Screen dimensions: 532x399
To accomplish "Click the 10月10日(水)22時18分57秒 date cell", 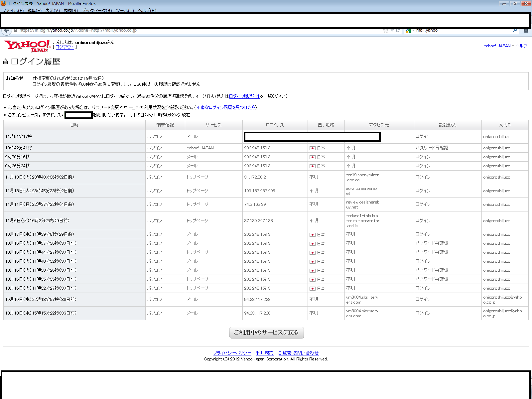I will point(74,300).
